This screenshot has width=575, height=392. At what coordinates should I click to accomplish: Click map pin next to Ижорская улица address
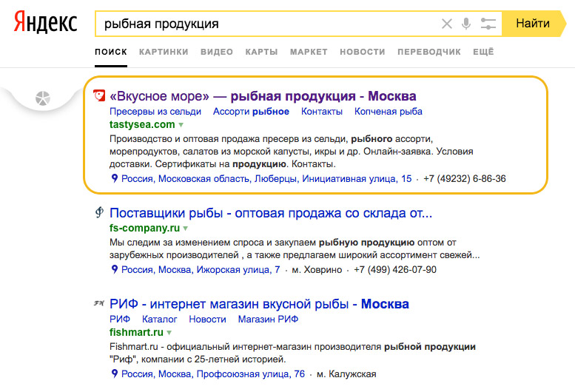(x=115, y=269)
